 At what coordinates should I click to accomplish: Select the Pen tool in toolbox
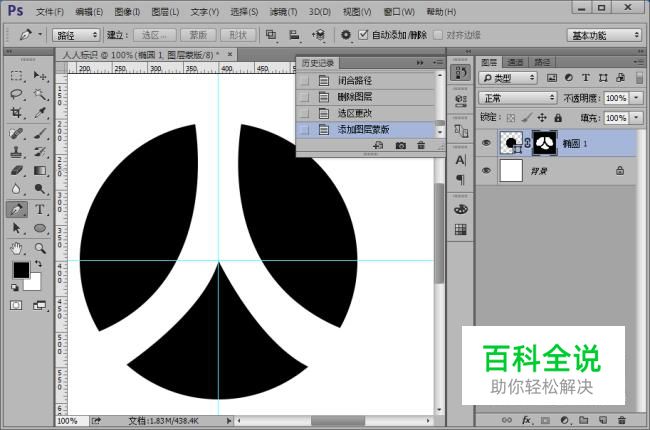point(17,209)
